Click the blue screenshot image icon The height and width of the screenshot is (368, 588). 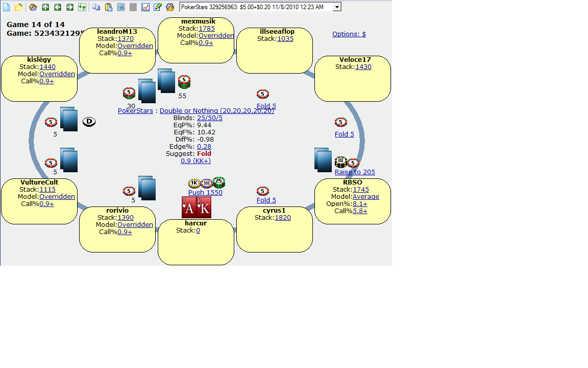pos(121,7)
